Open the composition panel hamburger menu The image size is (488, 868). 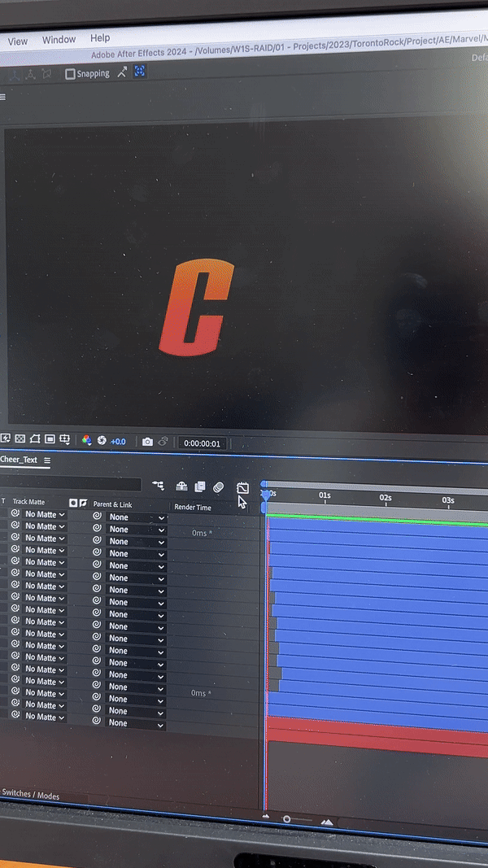(2, 98)
